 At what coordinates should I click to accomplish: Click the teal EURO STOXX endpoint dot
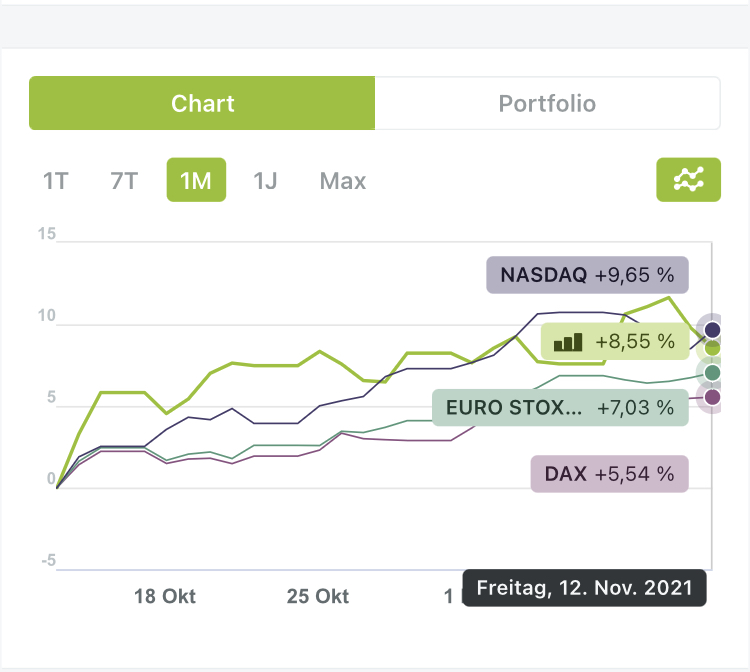coord(712,373)
